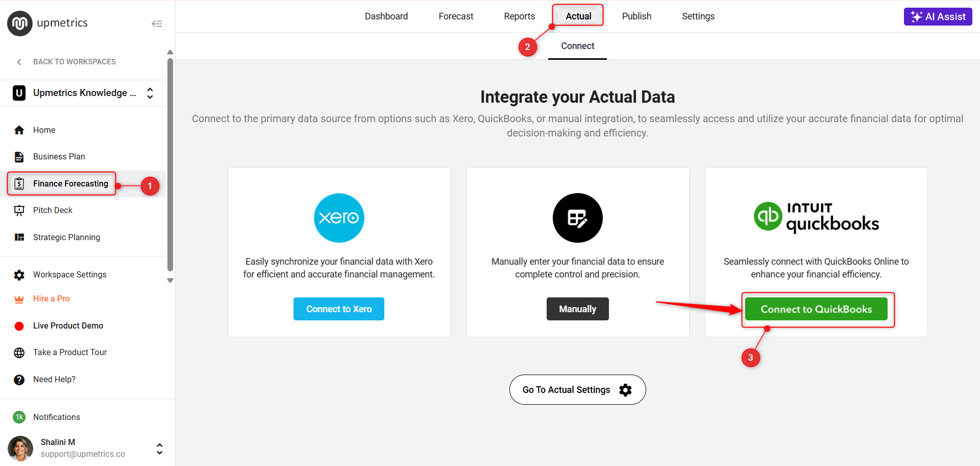Click the support@upmetrics.co email text
The width and height of the screenshot is (980, 466).
pos(83,454)
